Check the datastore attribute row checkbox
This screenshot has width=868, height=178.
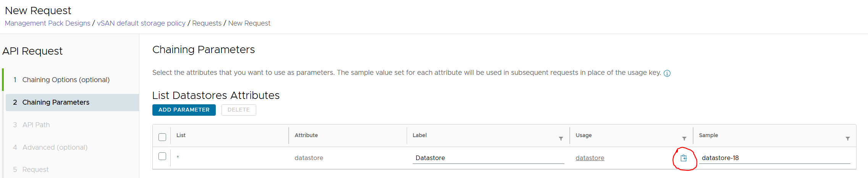coord(162,156)
